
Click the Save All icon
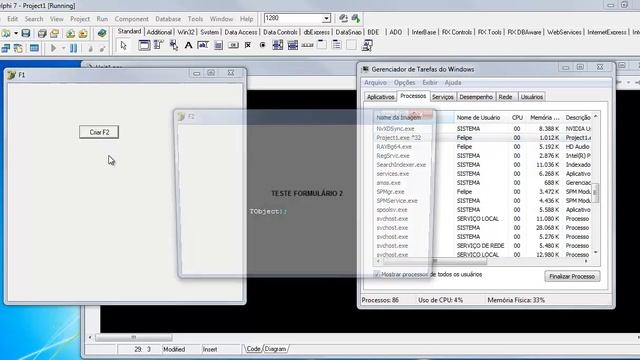click(x=42, y=33)
